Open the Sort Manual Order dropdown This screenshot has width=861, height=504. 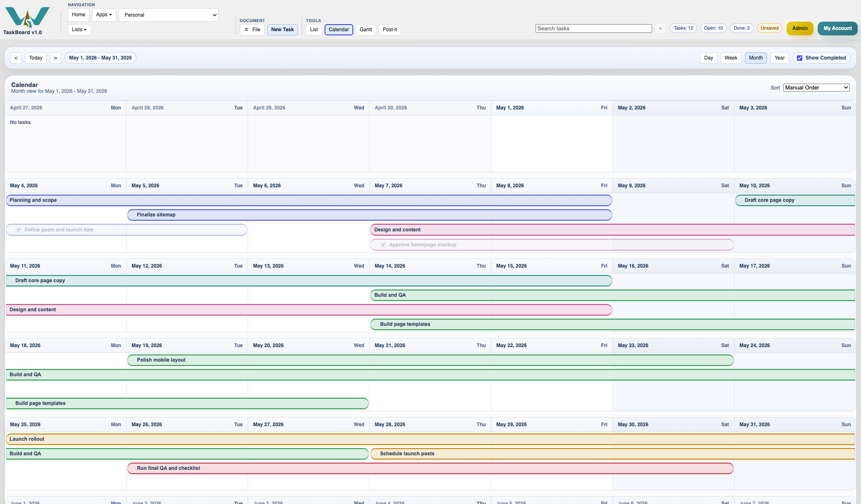click(x=816, y=87)
